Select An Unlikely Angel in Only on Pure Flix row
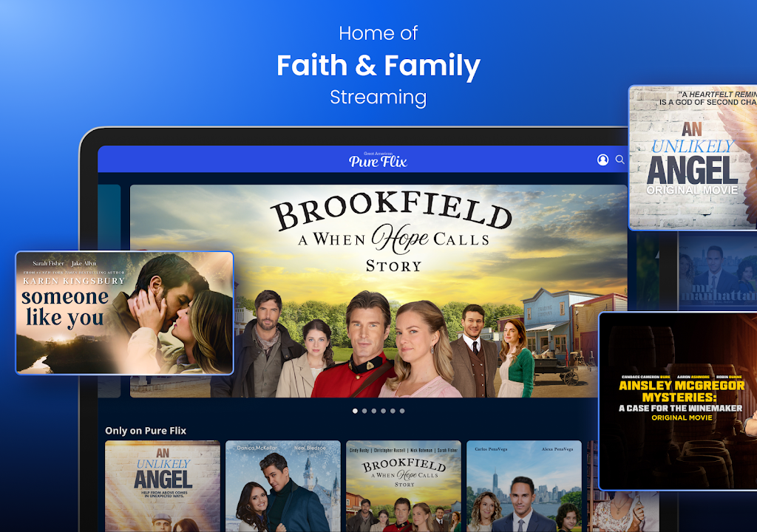757x532 pixels. (x=163, y=486)
